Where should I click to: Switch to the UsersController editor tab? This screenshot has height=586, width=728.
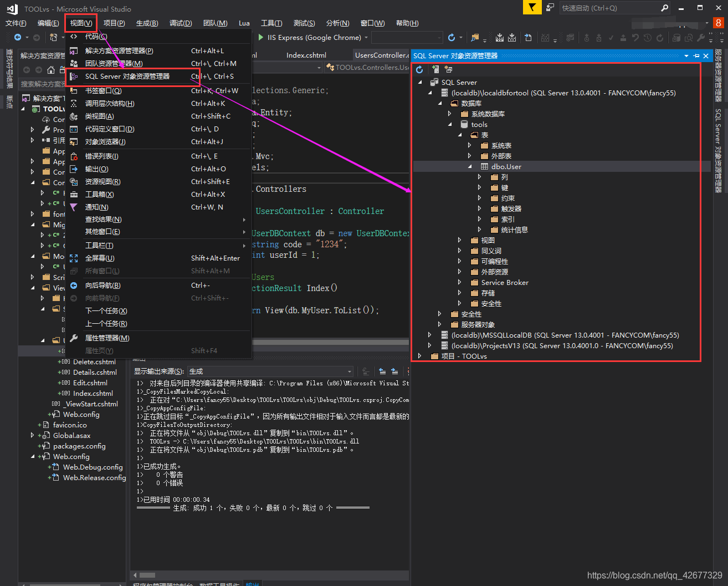[381, 55]
